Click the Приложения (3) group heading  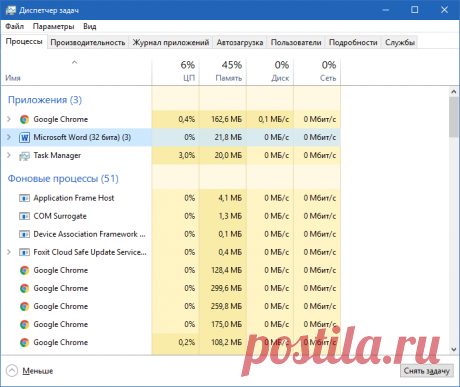45,100
